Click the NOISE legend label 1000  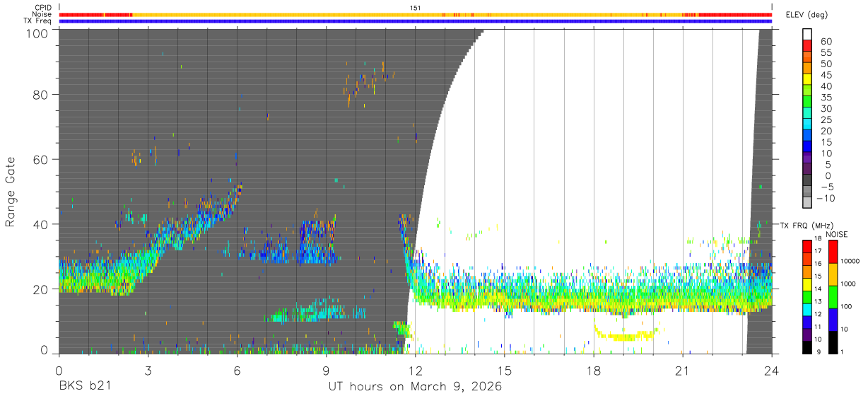[849, 284]
